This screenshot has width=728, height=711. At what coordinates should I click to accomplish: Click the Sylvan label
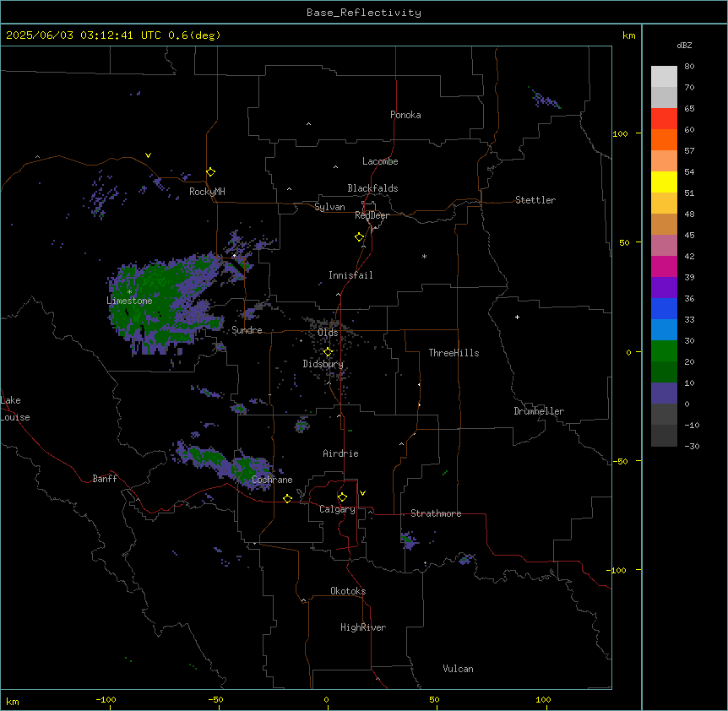(329, 207)
